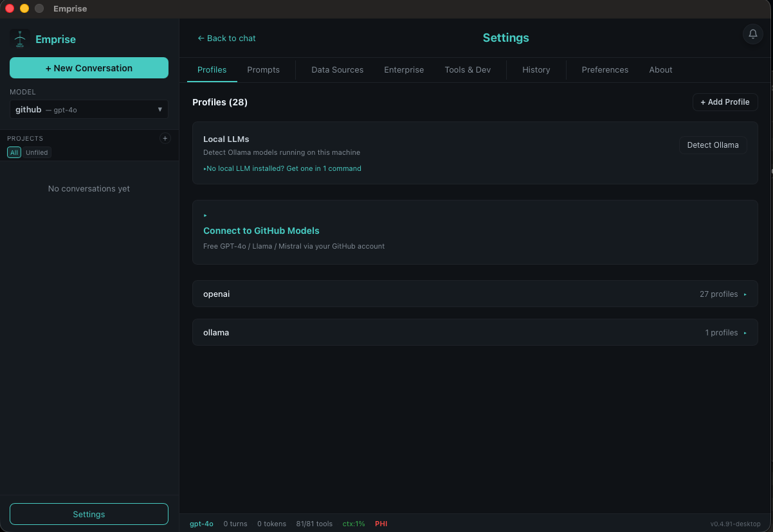Click the sidebar Settings button

89,514
